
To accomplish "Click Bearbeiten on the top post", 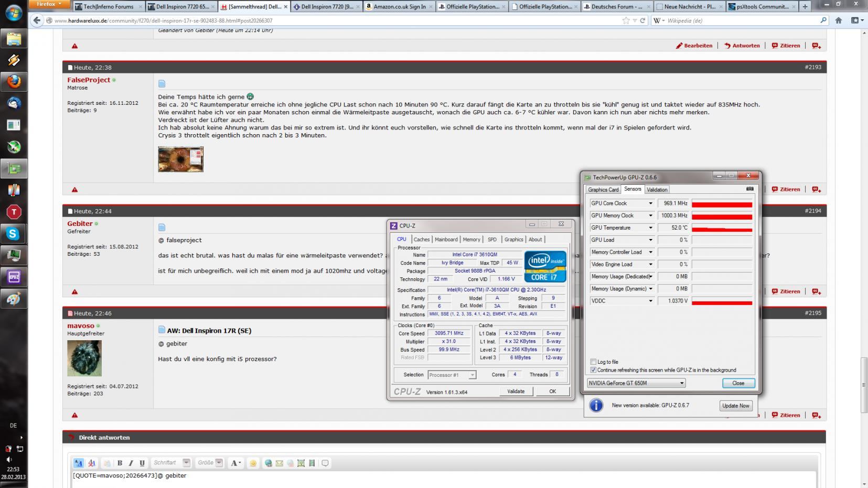I will click(x=694, y=46).
